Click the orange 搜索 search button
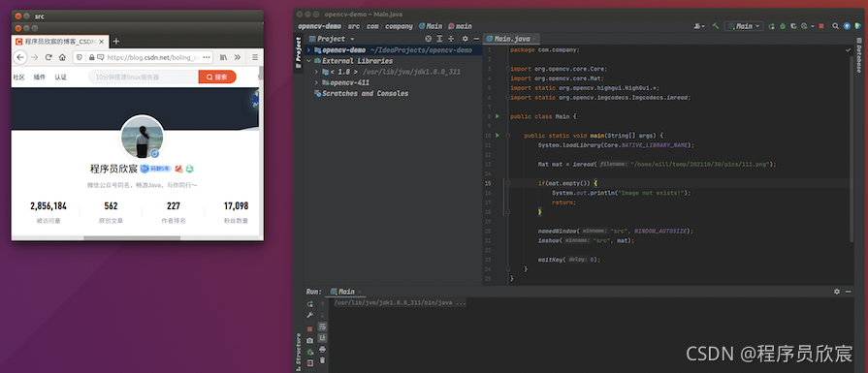 pos(217,77)
